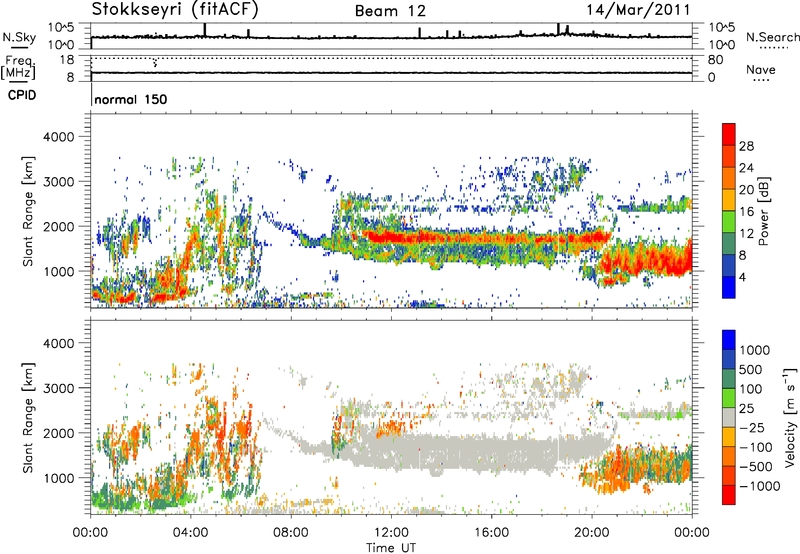Click the left '10^5' noise axis label
The height and width of the screenshot is (554, 800).
[61, 28]
